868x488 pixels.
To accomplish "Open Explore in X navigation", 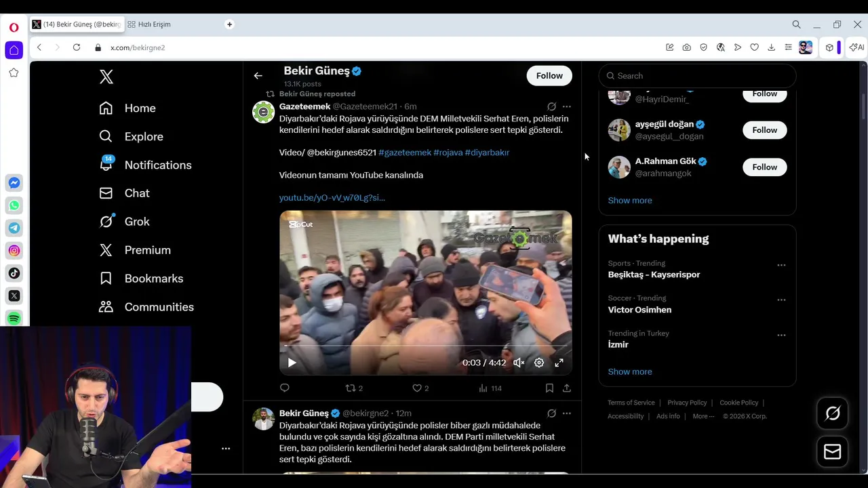I will tap(131, 137).
